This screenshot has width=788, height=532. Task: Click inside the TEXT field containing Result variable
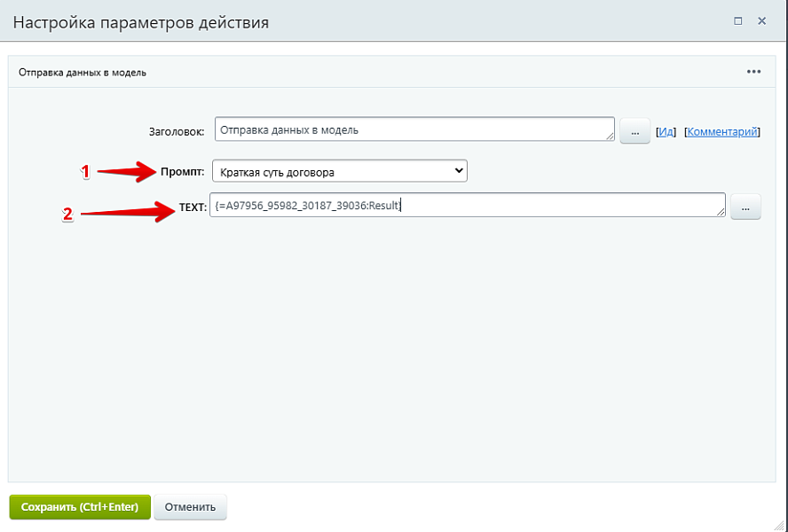444,205
